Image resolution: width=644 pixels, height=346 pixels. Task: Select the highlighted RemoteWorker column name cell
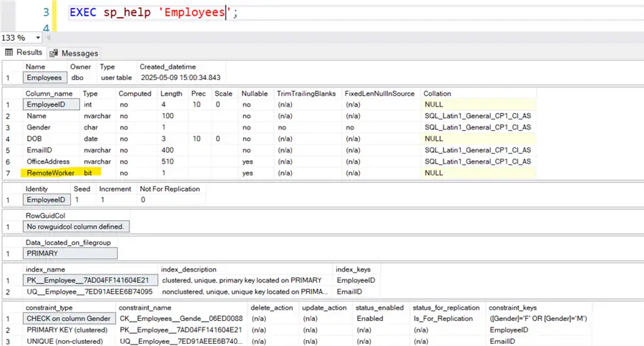pyautogui.click(x=51, y=172)
